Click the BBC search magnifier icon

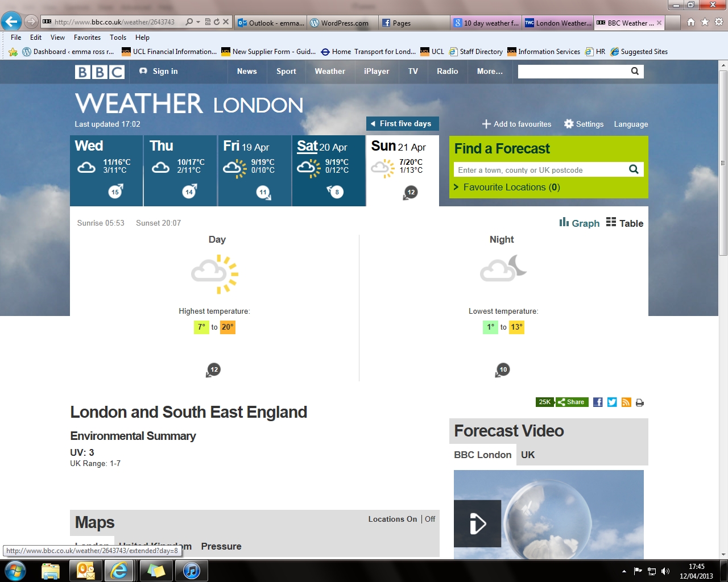635,72
